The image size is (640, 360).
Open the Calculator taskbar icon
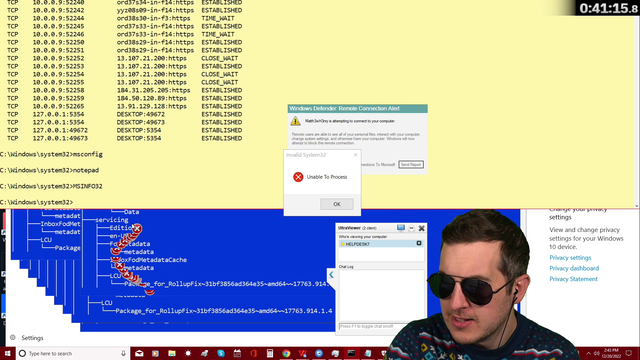pyautogui.click(x=270, y=353)
